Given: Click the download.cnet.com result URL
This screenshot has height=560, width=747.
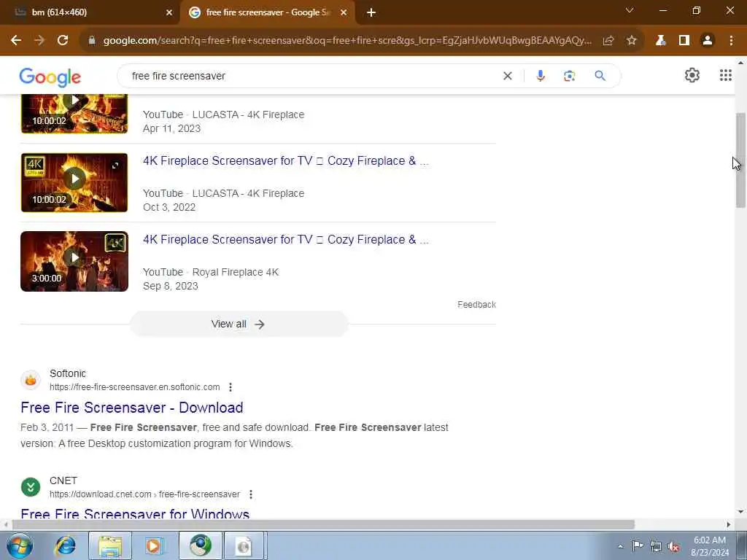Looking at the screenshot, I should coord(145,494).
